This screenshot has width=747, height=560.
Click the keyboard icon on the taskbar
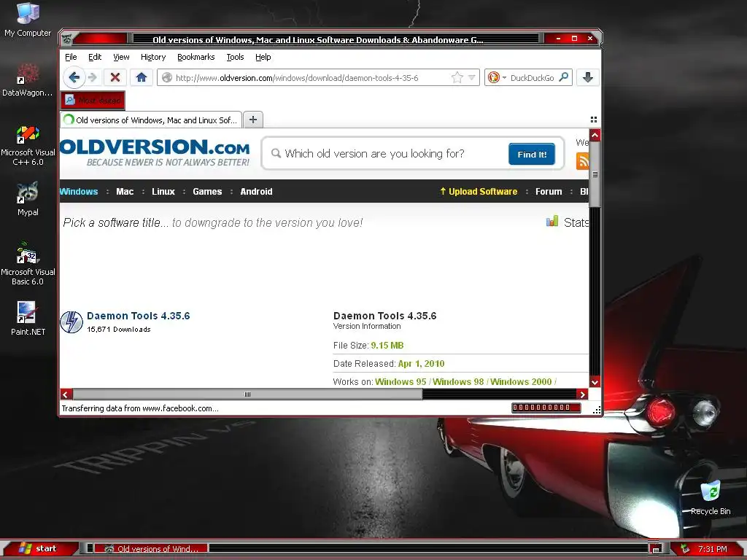pos(656,549)
